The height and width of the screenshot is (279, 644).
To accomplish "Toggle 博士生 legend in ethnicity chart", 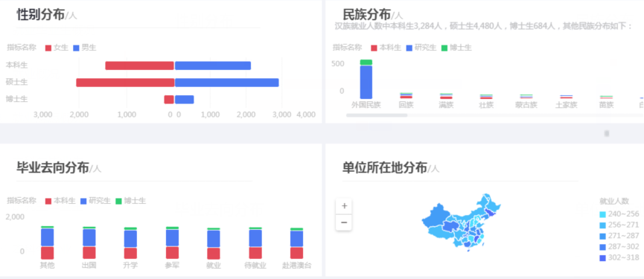I will point(456,48).
